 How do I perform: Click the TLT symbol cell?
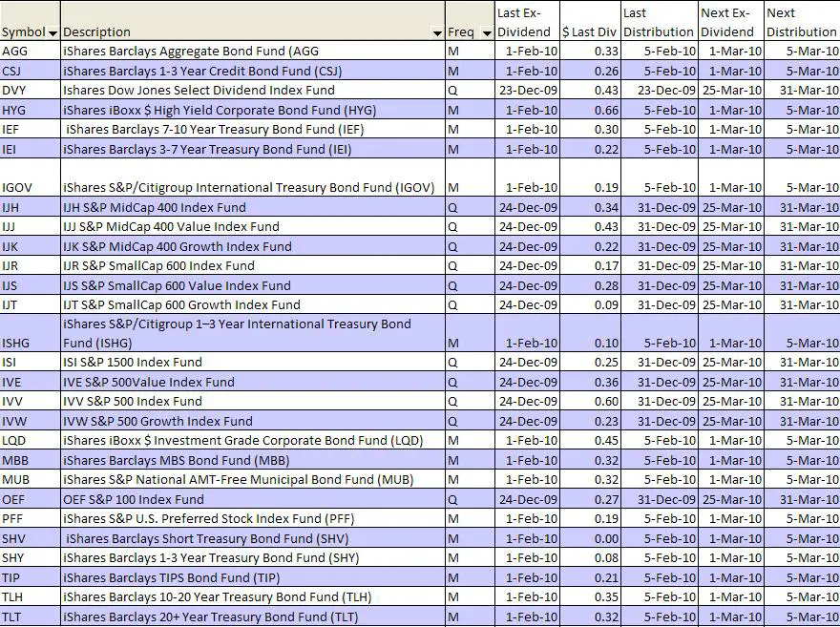31,617
